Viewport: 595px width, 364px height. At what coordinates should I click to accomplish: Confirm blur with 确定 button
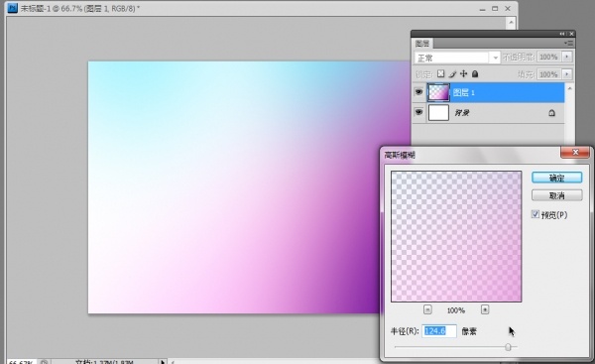tap(556, 178)
